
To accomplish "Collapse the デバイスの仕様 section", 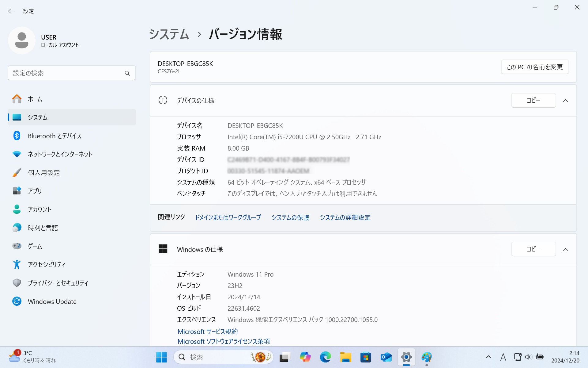I will pos(565,101).
